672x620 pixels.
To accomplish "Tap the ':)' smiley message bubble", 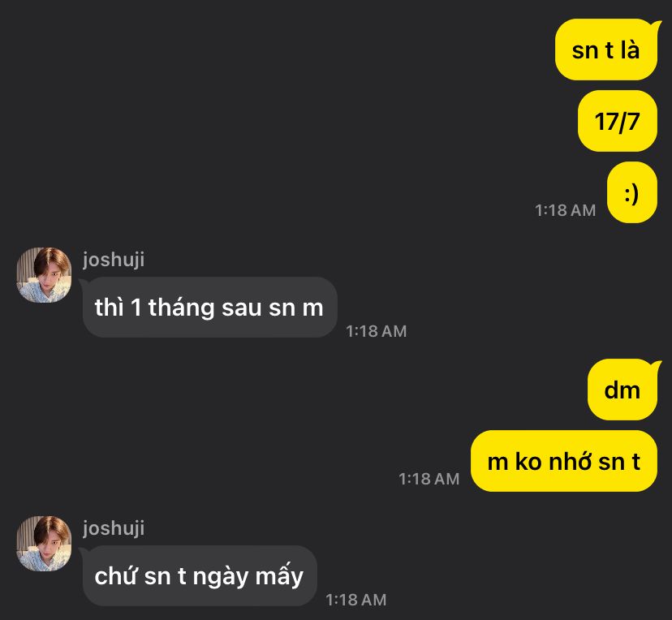I will 632,192.
